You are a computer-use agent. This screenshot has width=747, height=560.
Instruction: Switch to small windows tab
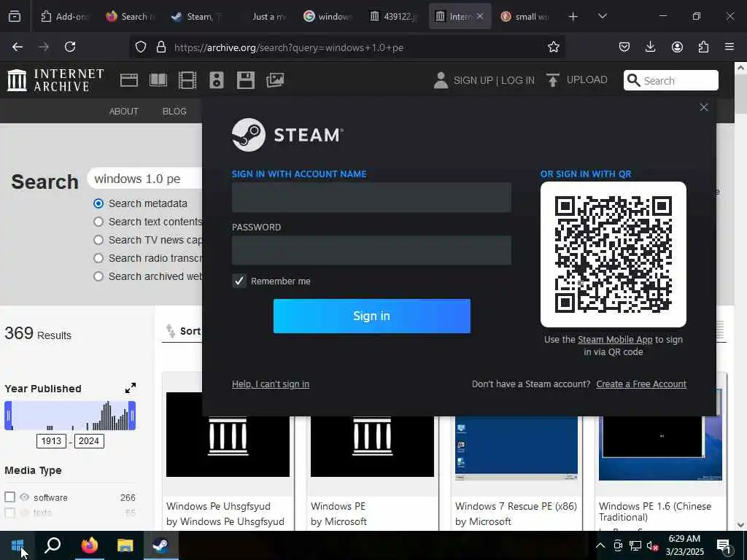pyautogui.click(x=525, y=17)
